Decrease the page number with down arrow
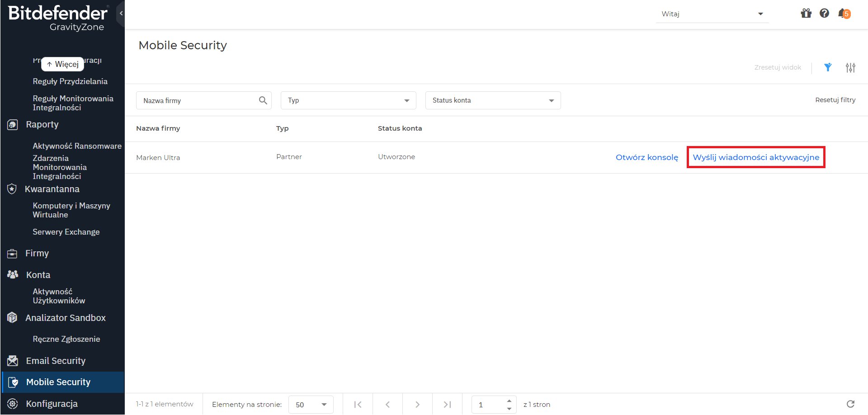This screenshot has height=415, width=868. coord(509,409)
